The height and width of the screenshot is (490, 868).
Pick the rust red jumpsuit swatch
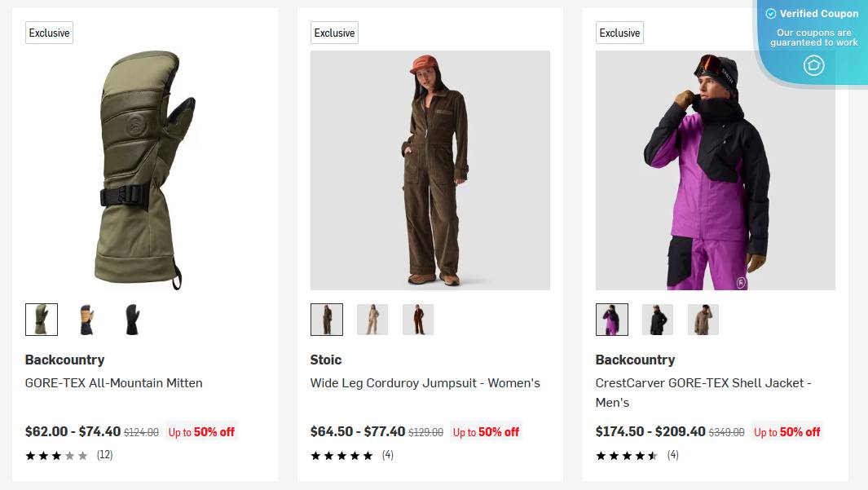pyautogui.click(x=418, y=320)
